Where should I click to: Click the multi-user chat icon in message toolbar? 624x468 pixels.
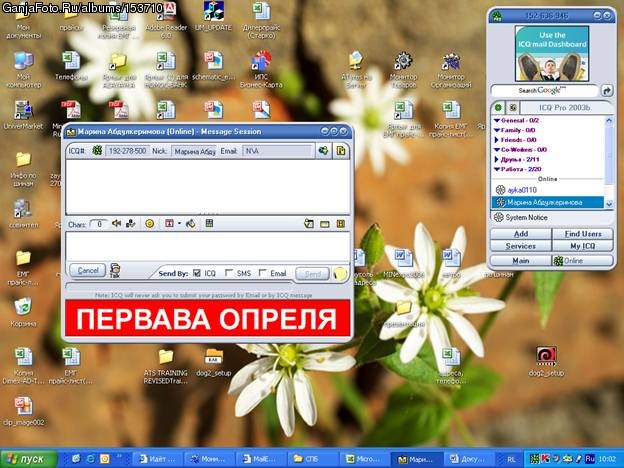[131, 224]
